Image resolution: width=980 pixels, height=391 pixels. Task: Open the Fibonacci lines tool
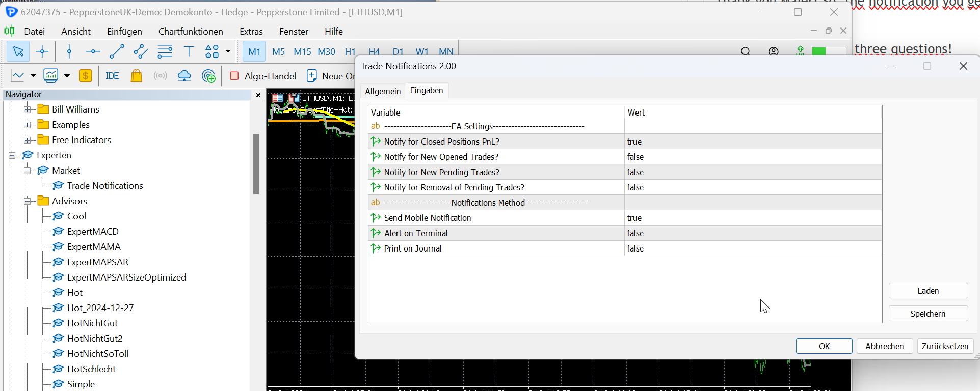pos(165,51)
